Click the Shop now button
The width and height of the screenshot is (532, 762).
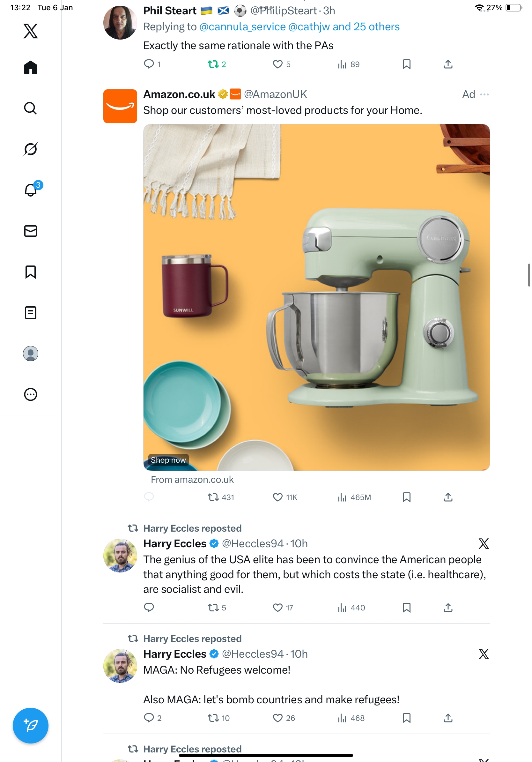(x=168, y=460)
